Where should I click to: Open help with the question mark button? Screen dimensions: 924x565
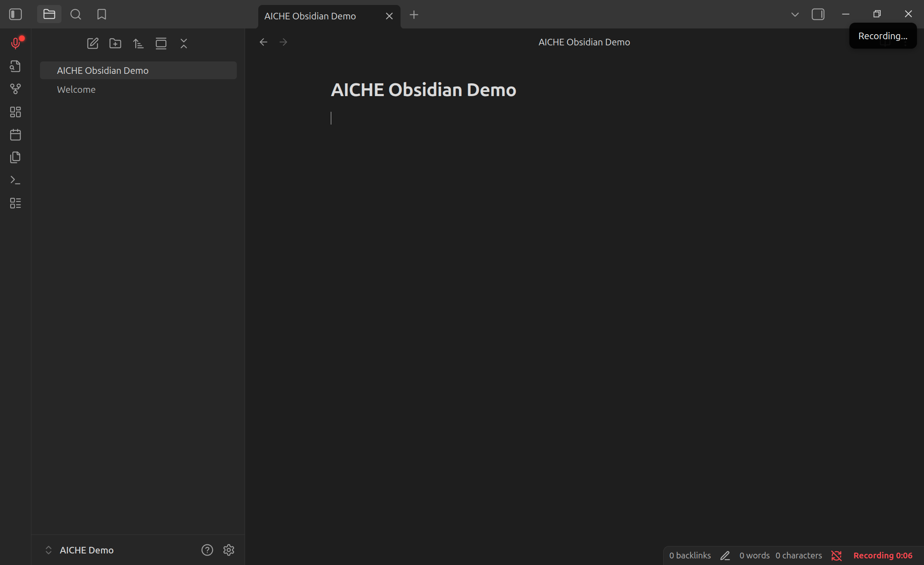coord(207,550)
